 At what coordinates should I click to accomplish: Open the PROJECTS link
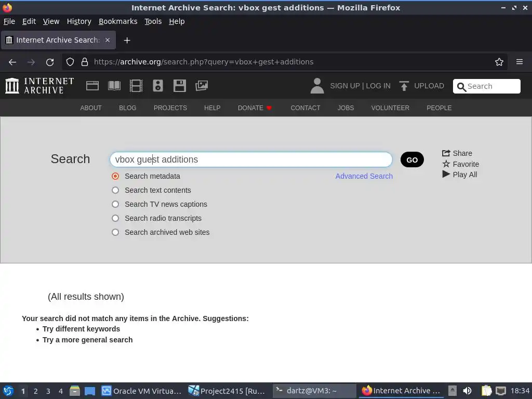point(170,108)
